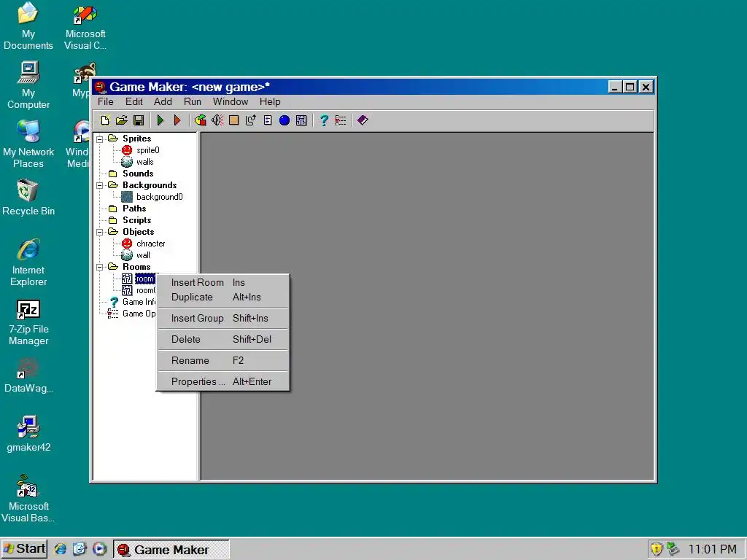Launch Internet Explorer from the quick launch bar
The image size is (747, 560).
pos(61,549)
